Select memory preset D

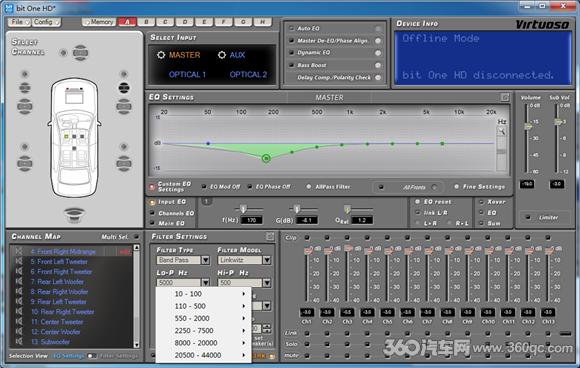pos(185,22)
